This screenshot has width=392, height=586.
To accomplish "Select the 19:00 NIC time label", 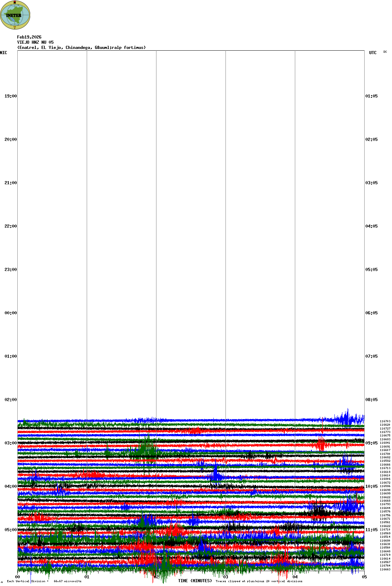I will point(10,96).
